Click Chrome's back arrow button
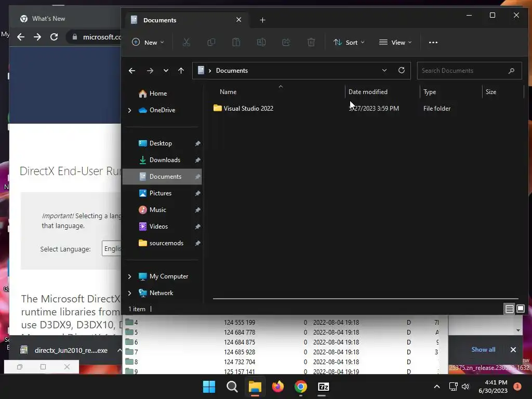 21,37
